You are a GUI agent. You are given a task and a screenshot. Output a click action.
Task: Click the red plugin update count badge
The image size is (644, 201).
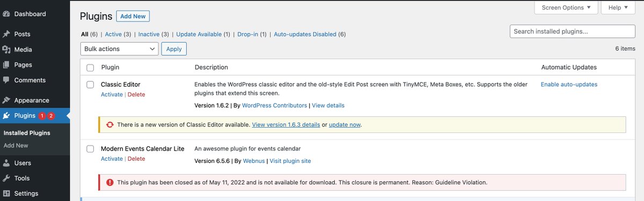tap(42, 116)
